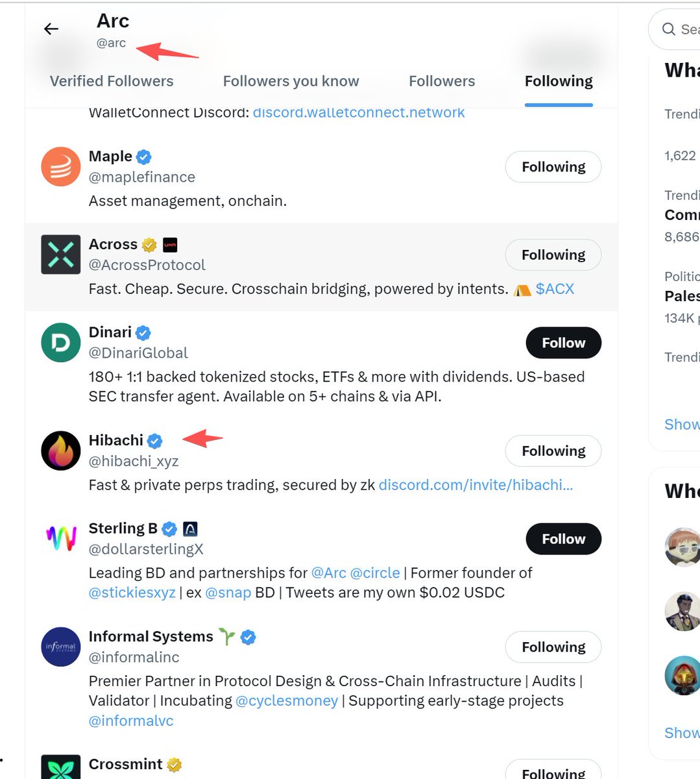Open the @cyclesmoney mention link
This screenshot has width=700, height=779.
tap(287, 701)
